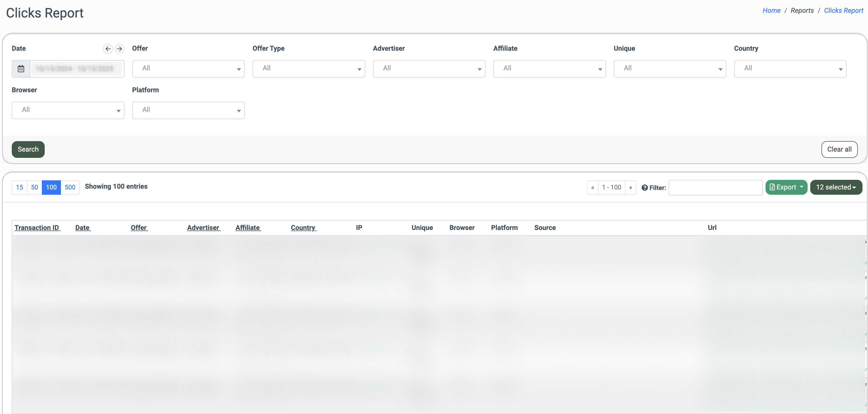The width and height of the screenshot is (868, 414).
Task: Click the Filter text input field
Action: click(715, 188)
